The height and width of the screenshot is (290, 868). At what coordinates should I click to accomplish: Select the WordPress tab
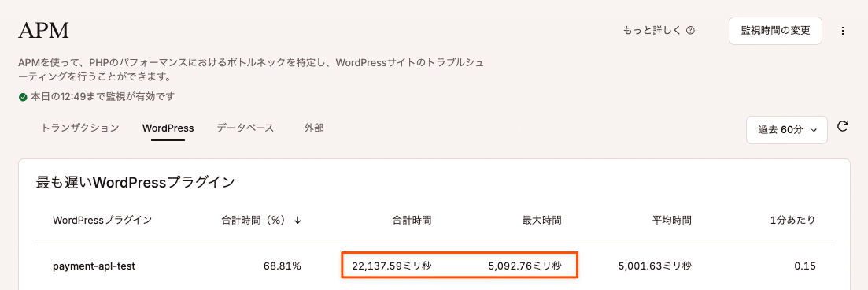168,128
